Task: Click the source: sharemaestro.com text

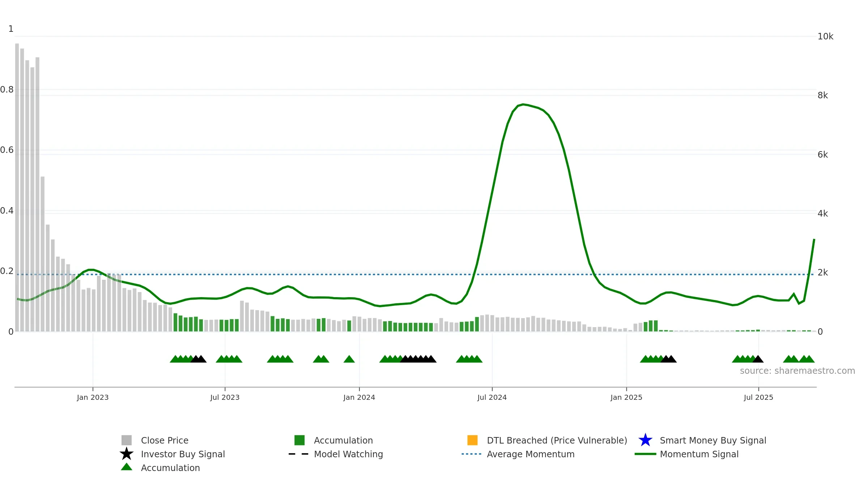Action: click(x=797, y=371)
